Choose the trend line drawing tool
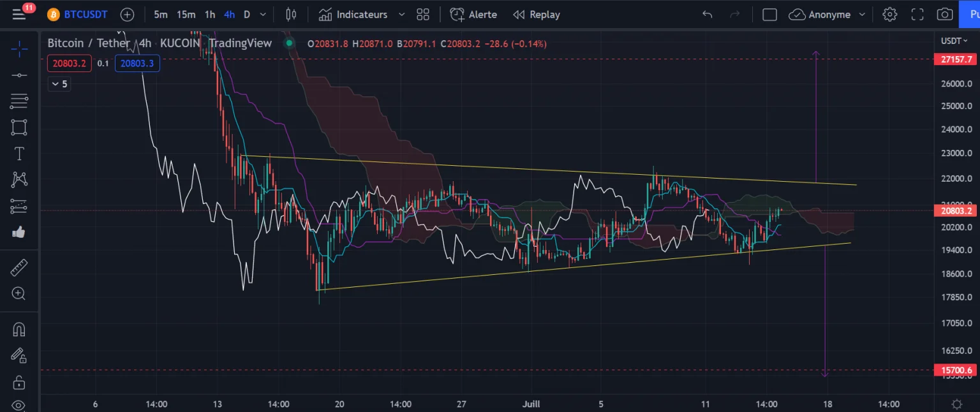Image resolution: width=980 pixels, height=412 pixels. coord(19,75)
